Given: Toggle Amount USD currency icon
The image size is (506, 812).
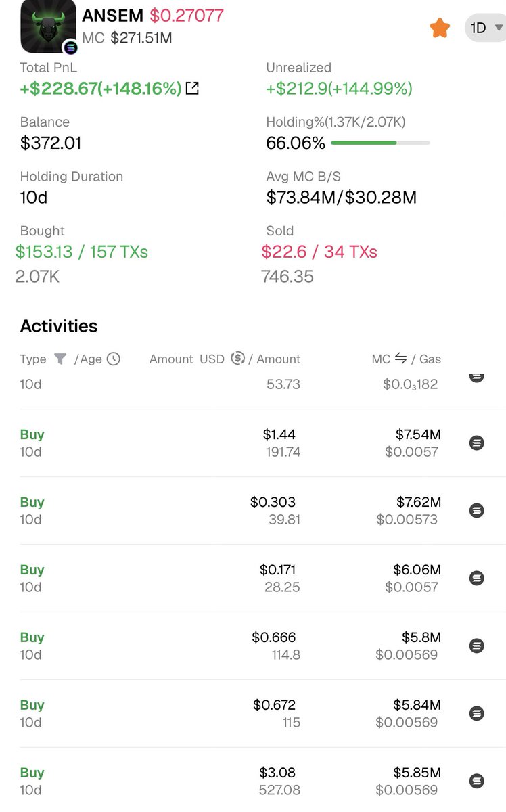Looking at the screenshot, I should click(237, 359).
